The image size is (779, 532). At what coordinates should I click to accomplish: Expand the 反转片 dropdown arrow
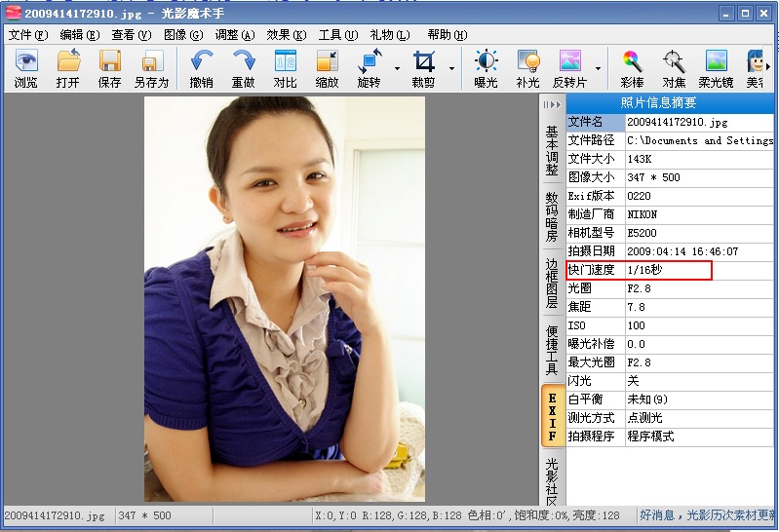[599, 68]
